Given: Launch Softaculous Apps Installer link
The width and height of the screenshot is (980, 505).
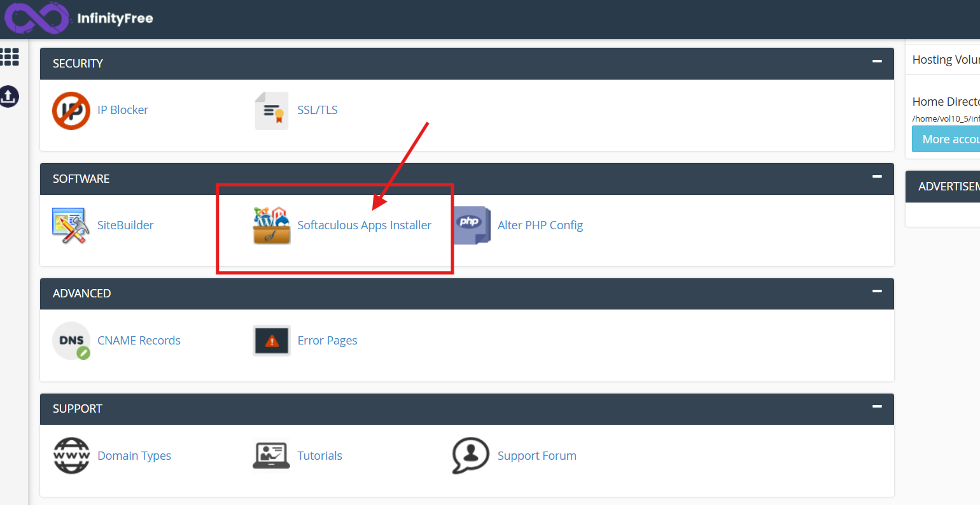Looking at the screenshot, I should 365,225.
